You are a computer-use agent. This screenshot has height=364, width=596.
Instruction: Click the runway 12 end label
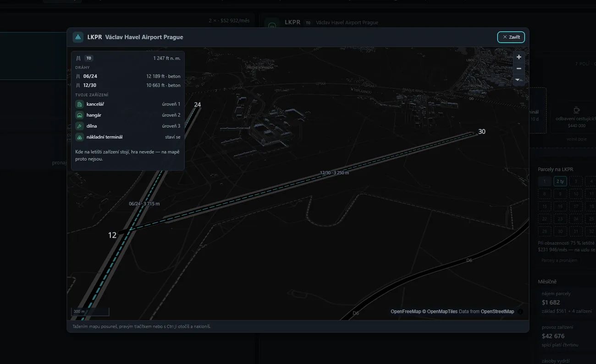point(112,235)
